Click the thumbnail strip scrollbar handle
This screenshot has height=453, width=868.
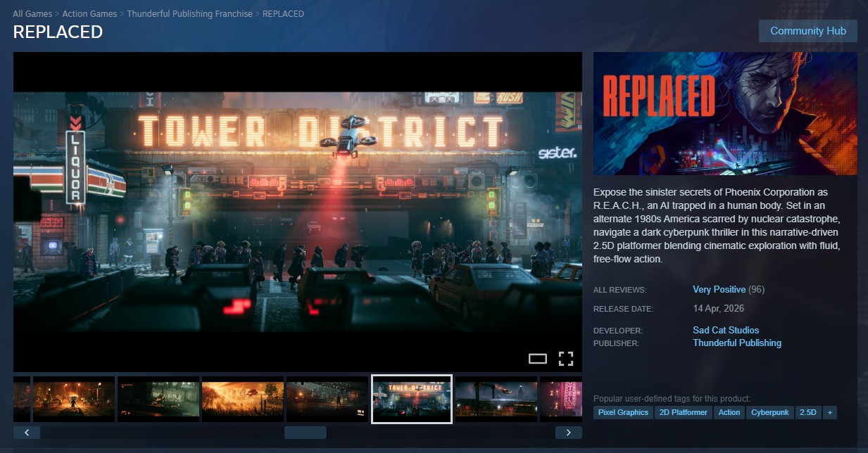(x=306, y=433)
